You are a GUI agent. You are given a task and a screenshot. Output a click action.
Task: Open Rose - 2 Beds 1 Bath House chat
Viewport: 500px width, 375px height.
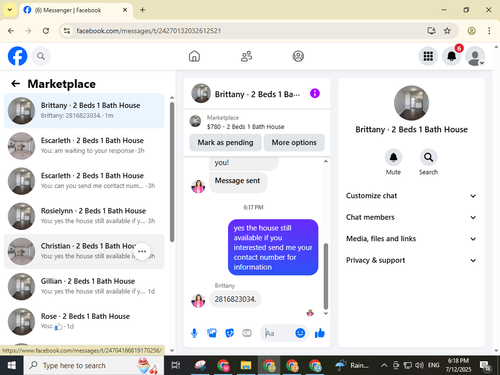coord(84,321)
